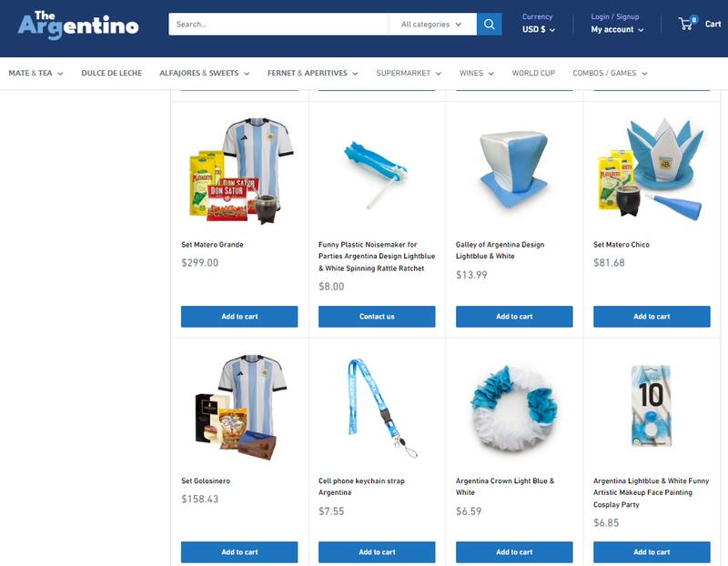728x566 pixels.
Task: Open the Galley of Argentina hat thumbnail
Action: point(514,169)
